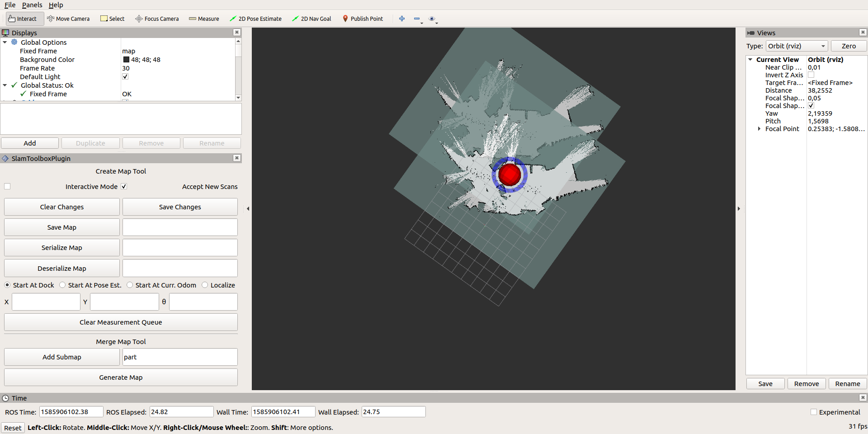Viewport: 868px width, 434px height.
Task: Open the File menu
Action: click(9, 5)
